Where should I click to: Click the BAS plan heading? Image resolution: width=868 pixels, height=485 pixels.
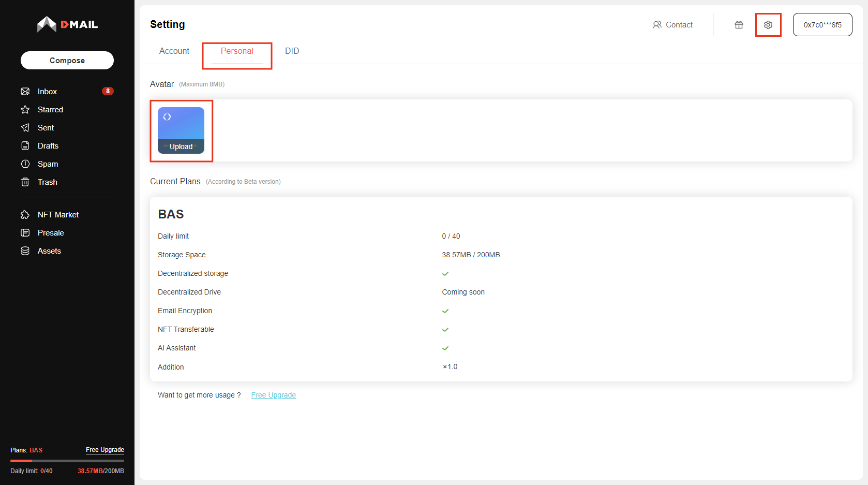pos(171,214)
